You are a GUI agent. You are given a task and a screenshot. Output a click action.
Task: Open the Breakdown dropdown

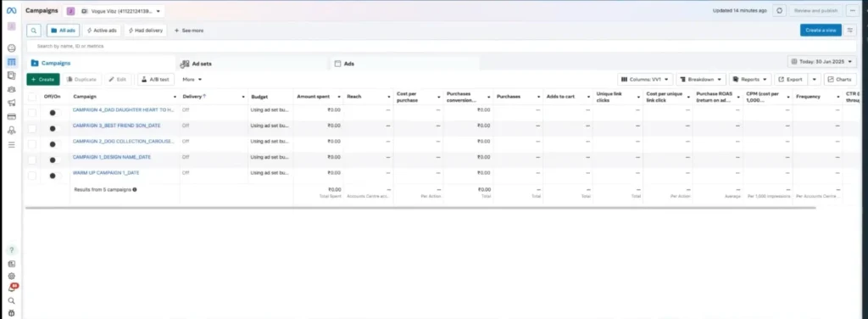pos(701,79)
